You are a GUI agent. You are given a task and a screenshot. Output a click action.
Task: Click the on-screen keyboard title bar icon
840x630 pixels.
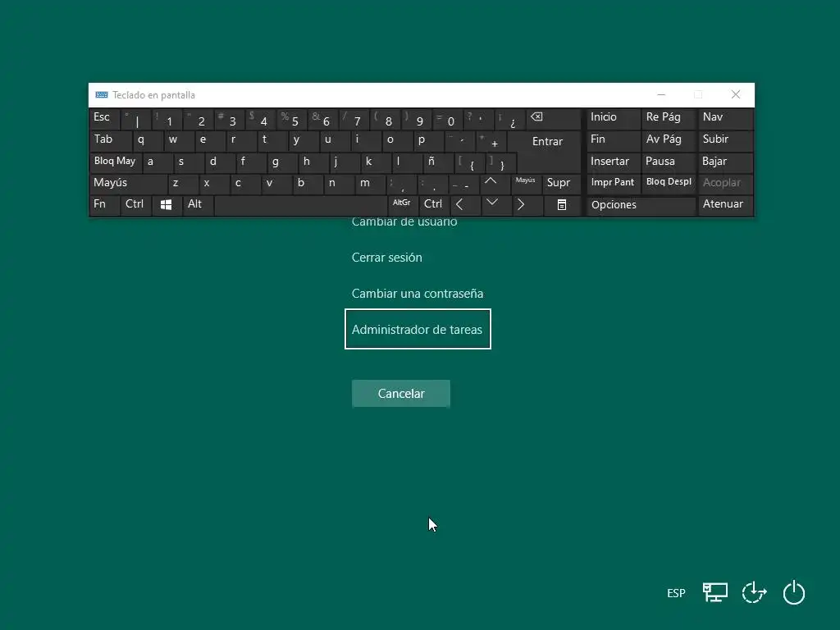click(101, 95)
